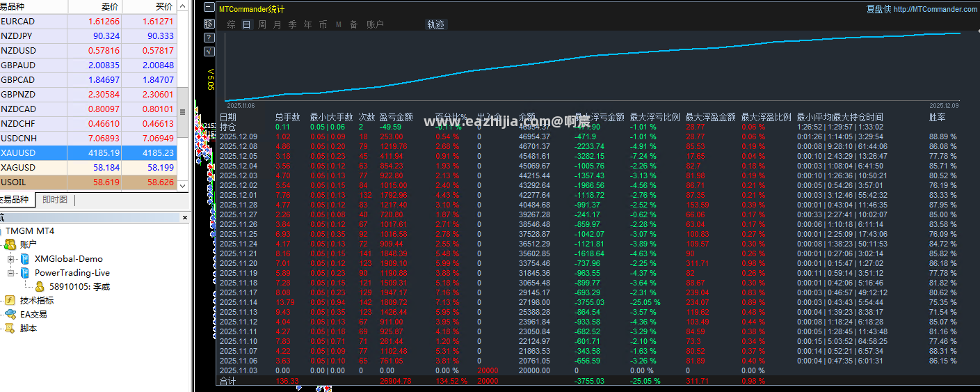Click the 最大浮盈金额 column header
This screenshot has height=392, width=980.
(710, 117)
